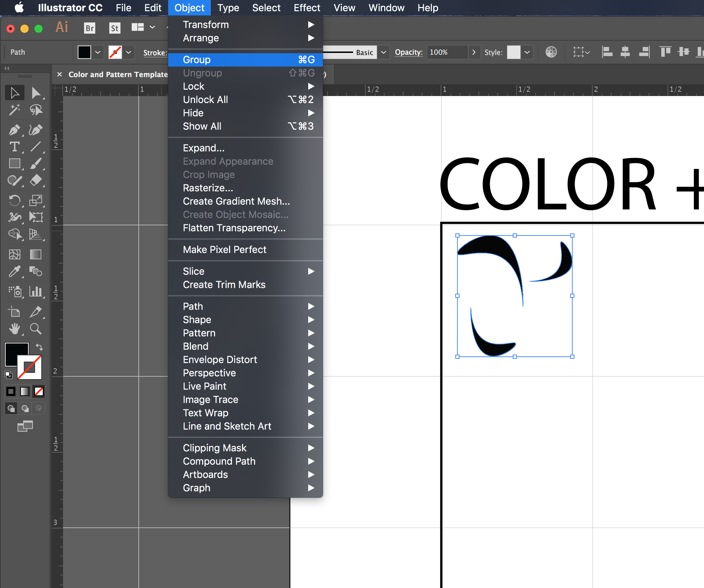Select the Eyedropper tool
The image size is (704, 588).
click(x=14, y=272)
